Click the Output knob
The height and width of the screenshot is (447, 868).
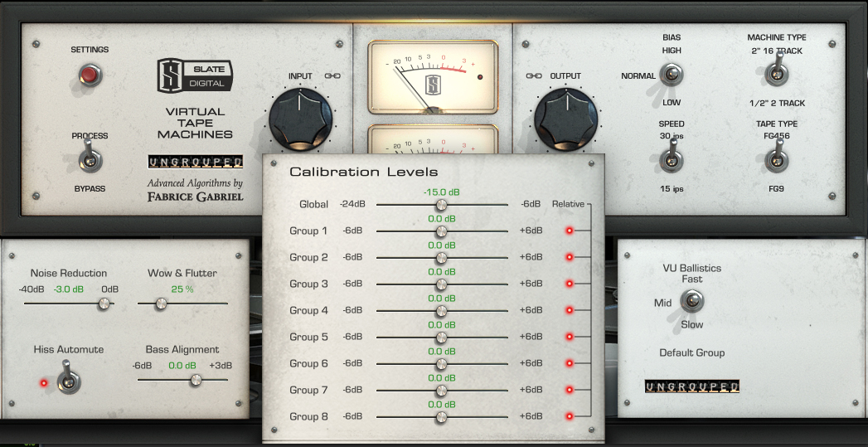566,119
